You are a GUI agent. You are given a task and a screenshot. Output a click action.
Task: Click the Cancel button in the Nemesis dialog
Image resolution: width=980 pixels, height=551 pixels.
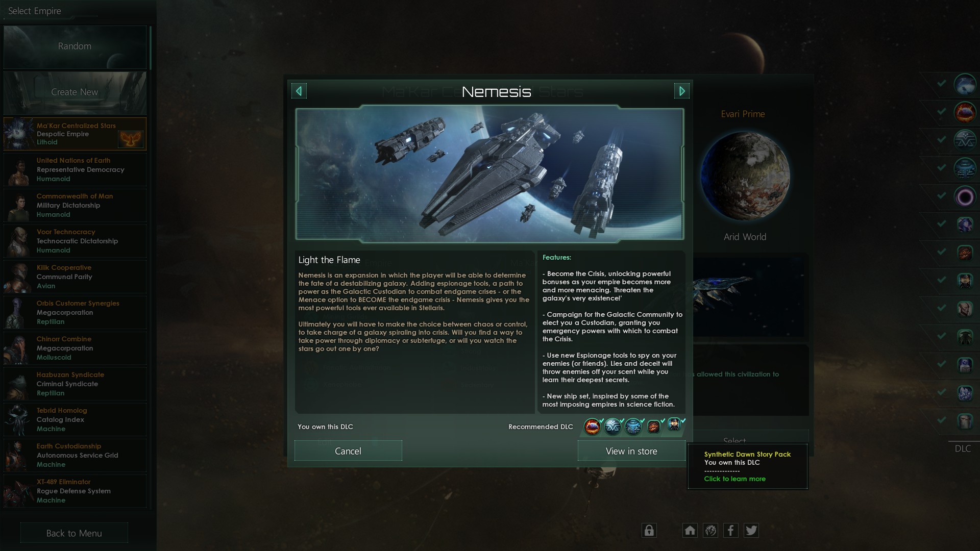pyautogui.click(x=348, y=451)
